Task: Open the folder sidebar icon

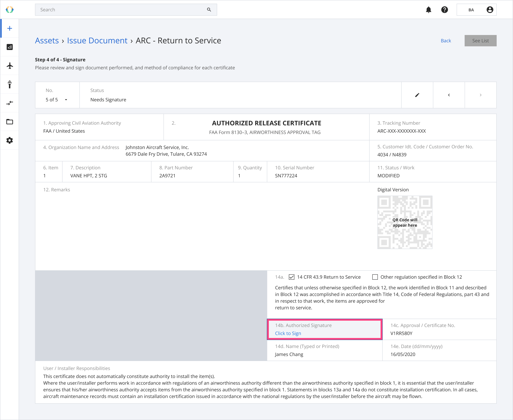Action: coord(10,122)
